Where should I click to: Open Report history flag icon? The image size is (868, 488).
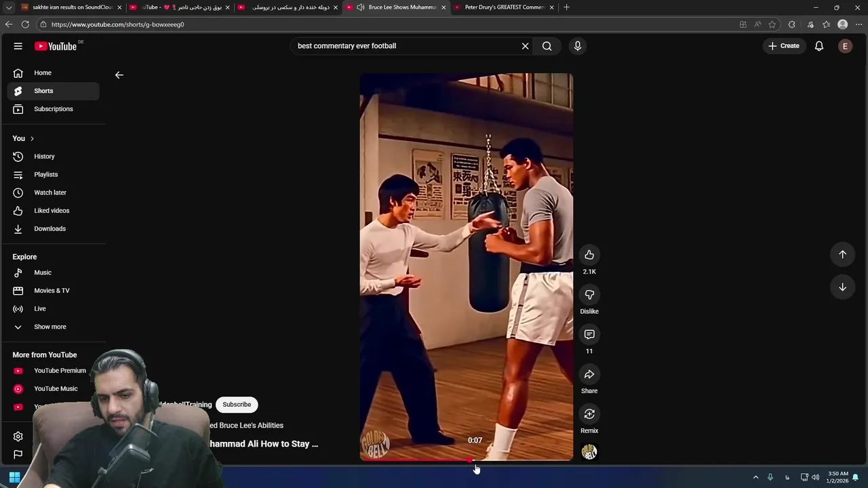coord(18,455)
